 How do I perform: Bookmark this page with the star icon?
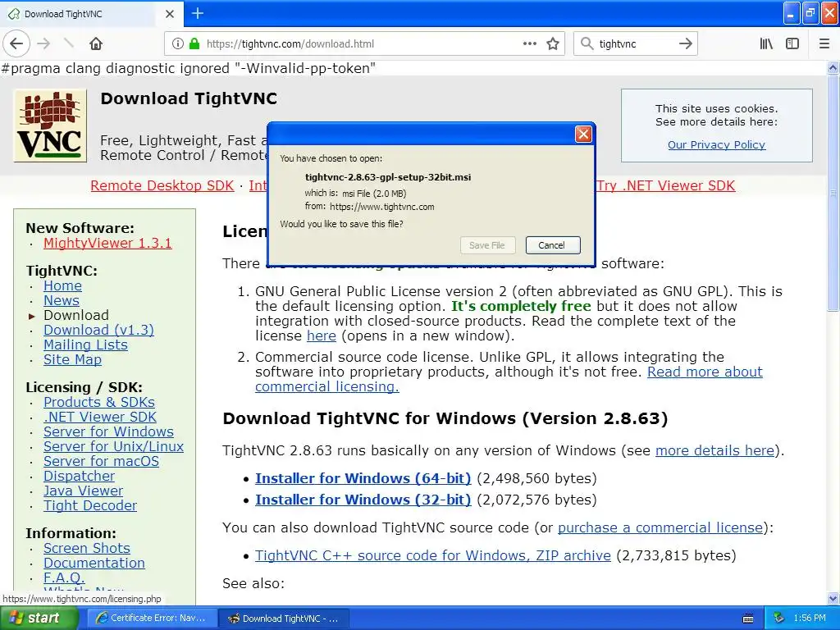(553, 43)
